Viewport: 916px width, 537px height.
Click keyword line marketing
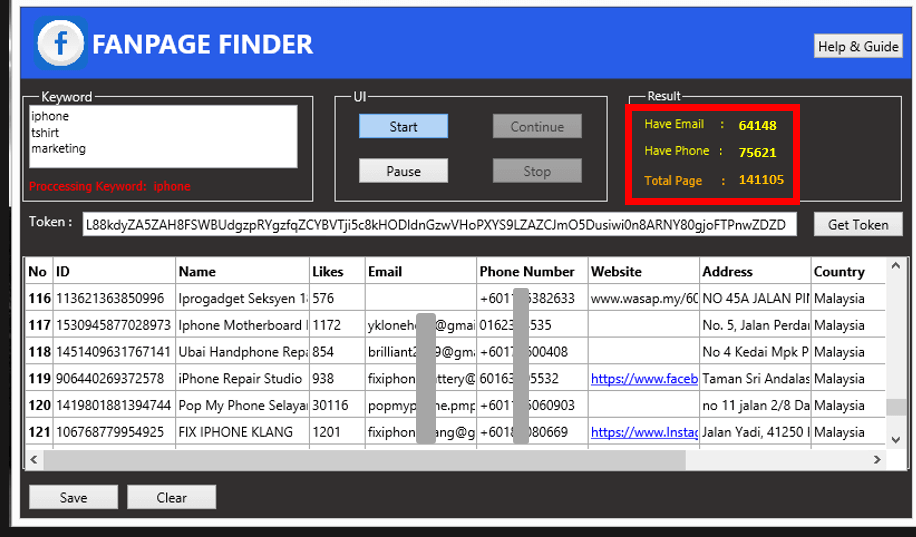tap(58, 148)
